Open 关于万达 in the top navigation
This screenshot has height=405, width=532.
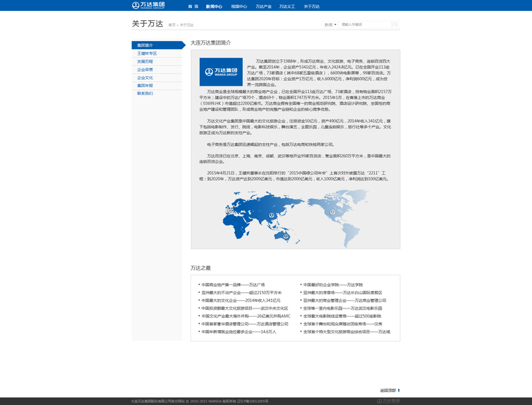(311, 7)
